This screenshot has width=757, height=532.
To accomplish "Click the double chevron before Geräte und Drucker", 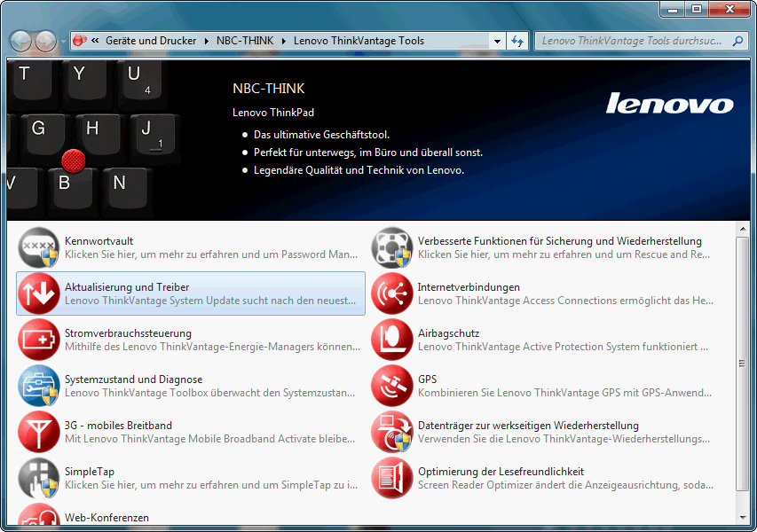I will pos(95,41).
